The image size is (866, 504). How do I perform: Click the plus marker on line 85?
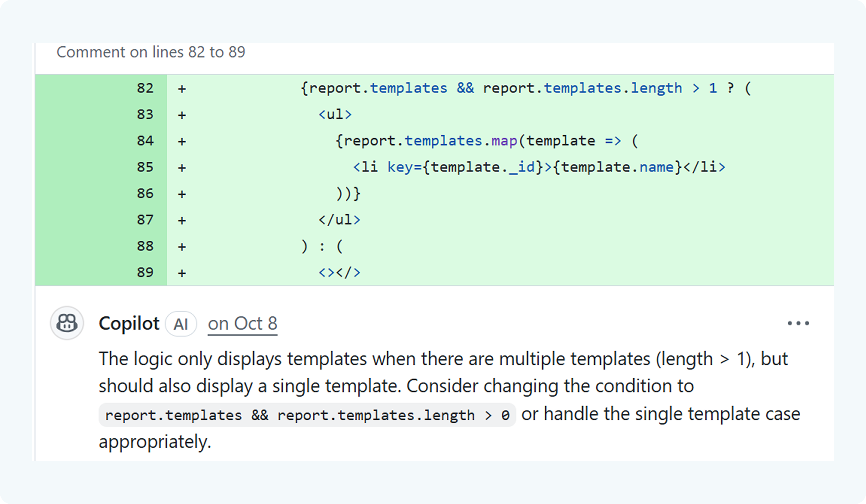(x=182, y=168)
